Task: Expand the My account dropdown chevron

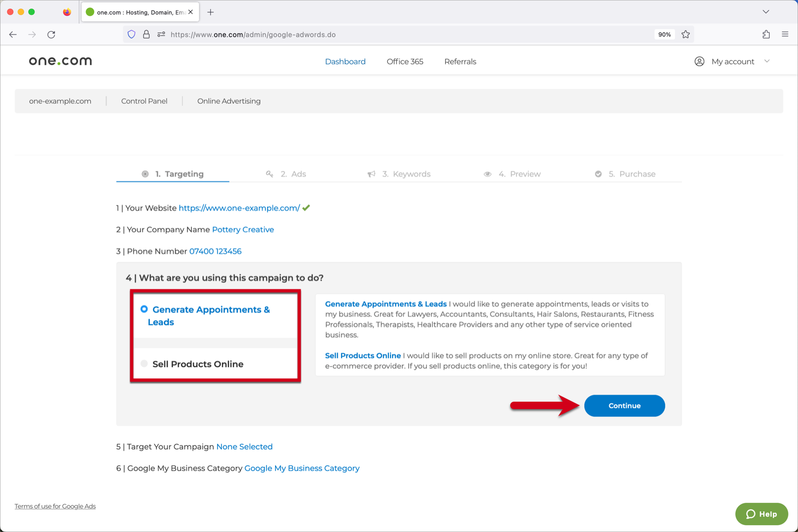Action: click(x=767, y=61)
